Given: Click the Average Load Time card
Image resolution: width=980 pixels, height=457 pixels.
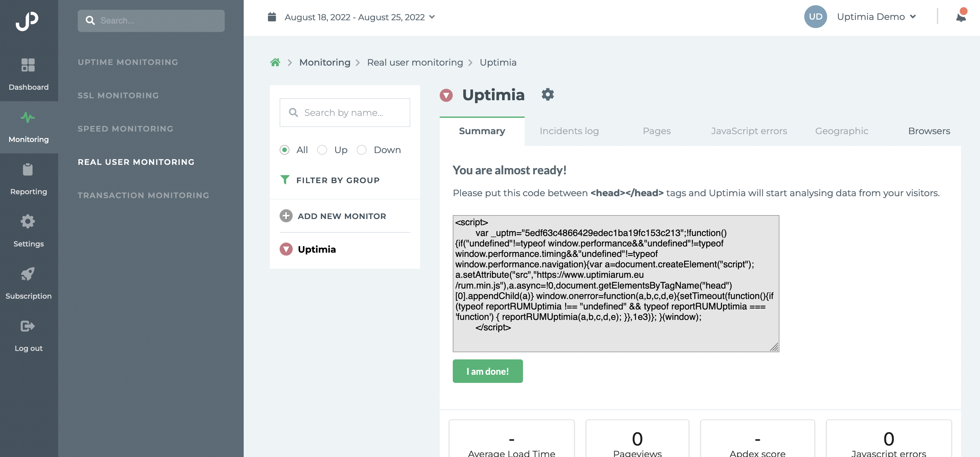Looking at the screenshot, I should tap(511, 438).
